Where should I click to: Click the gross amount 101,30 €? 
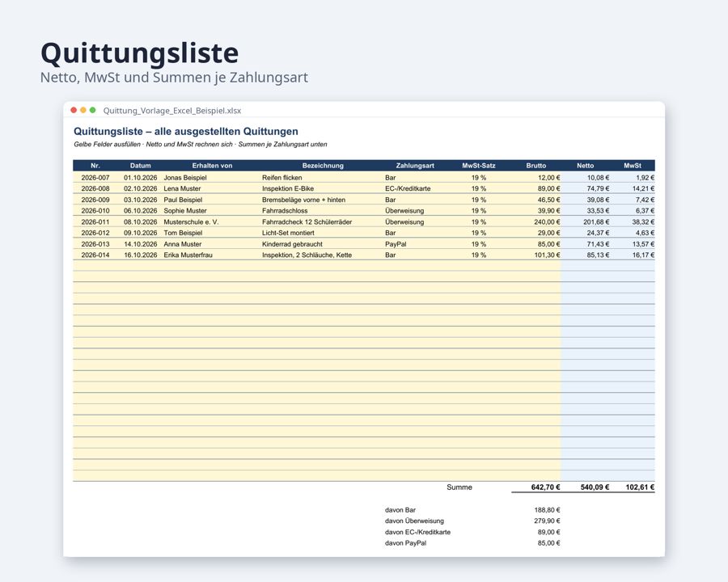pos(547,255)
